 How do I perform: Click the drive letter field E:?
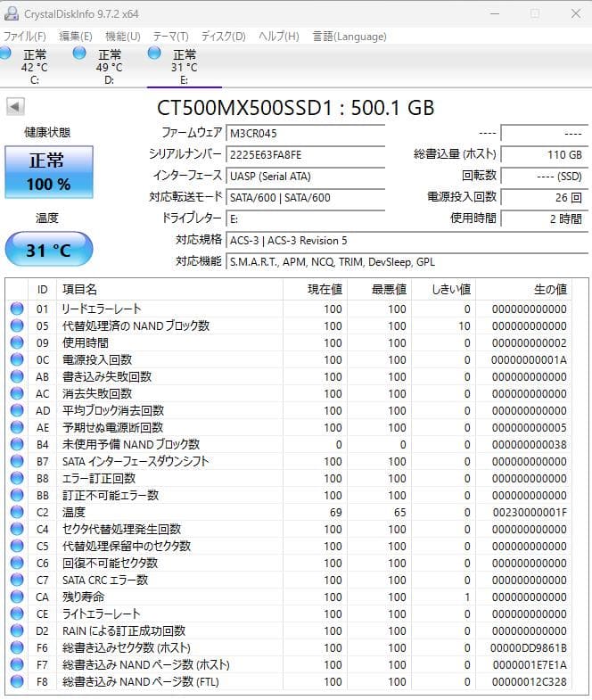tap(306, 218)
